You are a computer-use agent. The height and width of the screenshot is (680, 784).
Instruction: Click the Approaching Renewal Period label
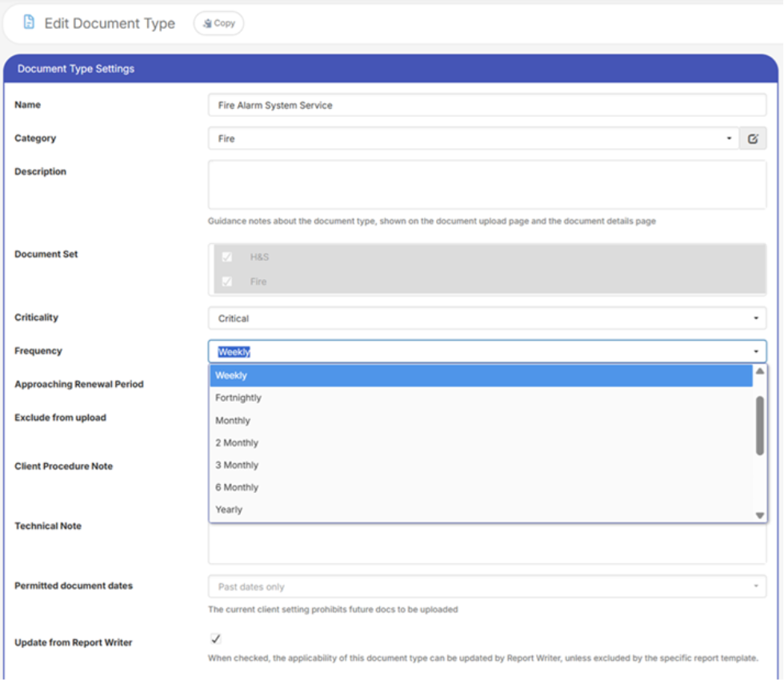pyautogui.click(x=79, y=384)
